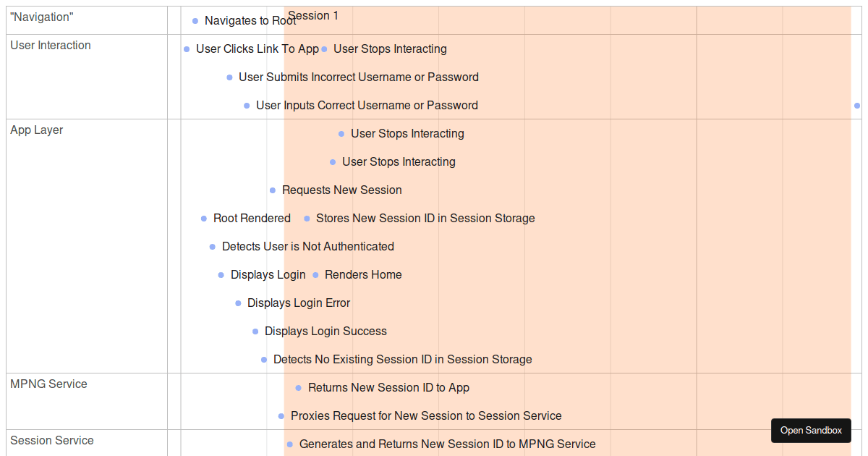Screen dimensions: 868x456
Task: Select the "User Clicks Link To App" event dot
Action: (x=187, y=49)
